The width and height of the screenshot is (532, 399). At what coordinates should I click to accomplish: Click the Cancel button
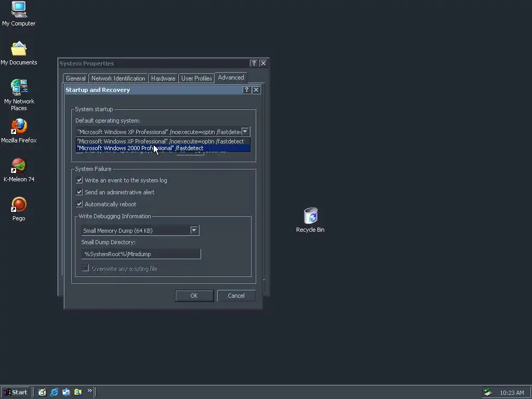236,296
